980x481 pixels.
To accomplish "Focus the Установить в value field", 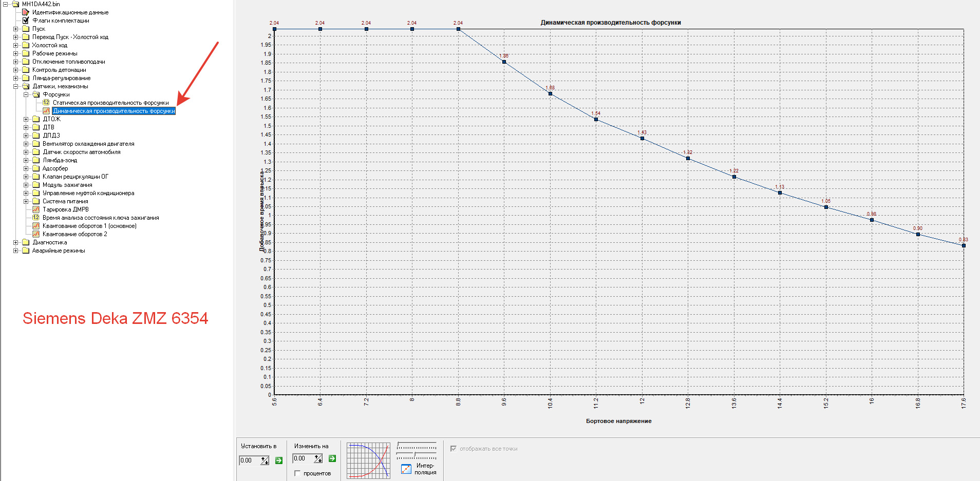I will tap(250, 460).
